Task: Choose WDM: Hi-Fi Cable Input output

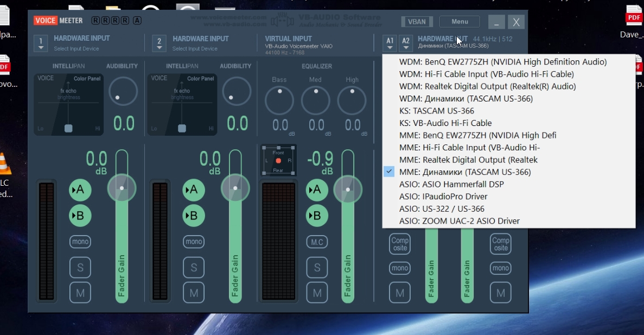Action: pos(508,74)
